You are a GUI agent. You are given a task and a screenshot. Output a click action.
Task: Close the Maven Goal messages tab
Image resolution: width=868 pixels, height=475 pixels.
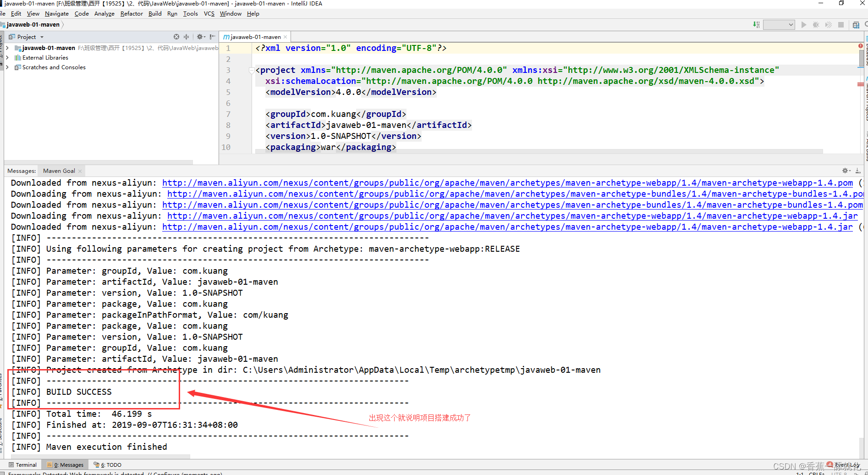[80, 171]
